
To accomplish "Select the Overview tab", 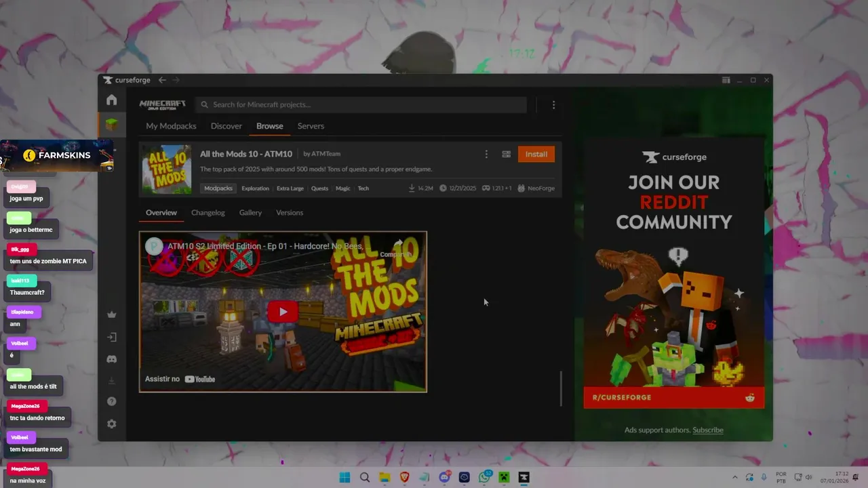I will tap(161, 213).
